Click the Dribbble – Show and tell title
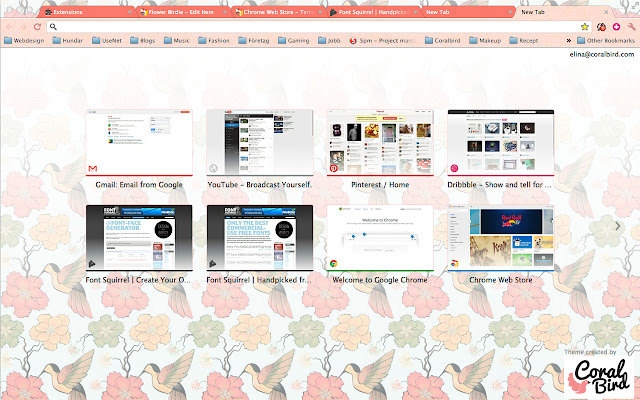Image resolution: width=640 pixels, height=400 pixels. pyautogui.click(x=499, y=185)
